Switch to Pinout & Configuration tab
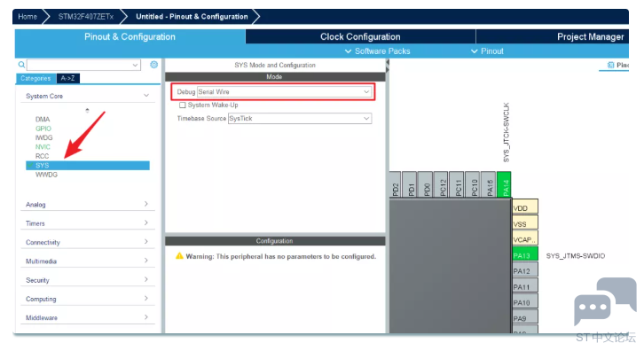This screenshot has width=644, height=351. pyautogui.click(x=130, y=36)
